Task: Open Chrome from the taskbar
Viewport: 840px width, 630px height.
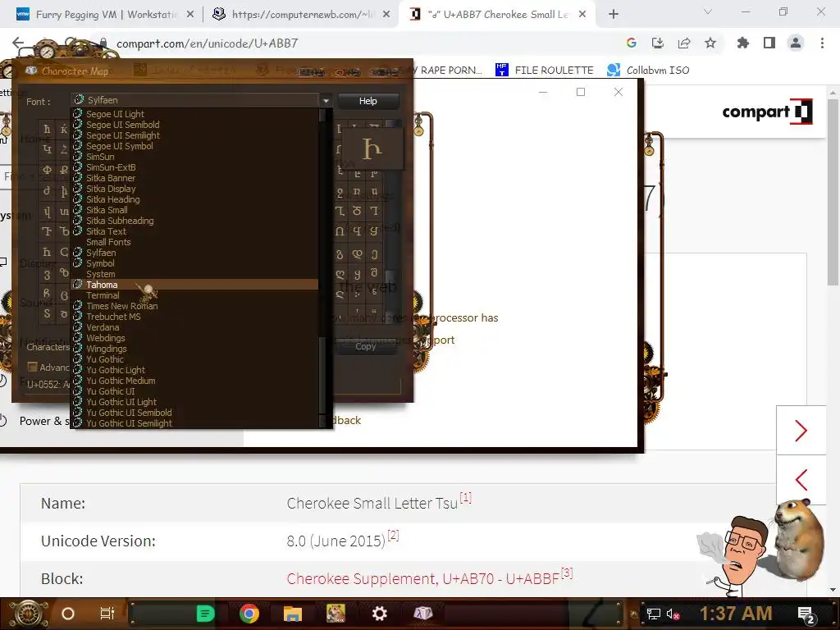Action: tap(249, 614)
